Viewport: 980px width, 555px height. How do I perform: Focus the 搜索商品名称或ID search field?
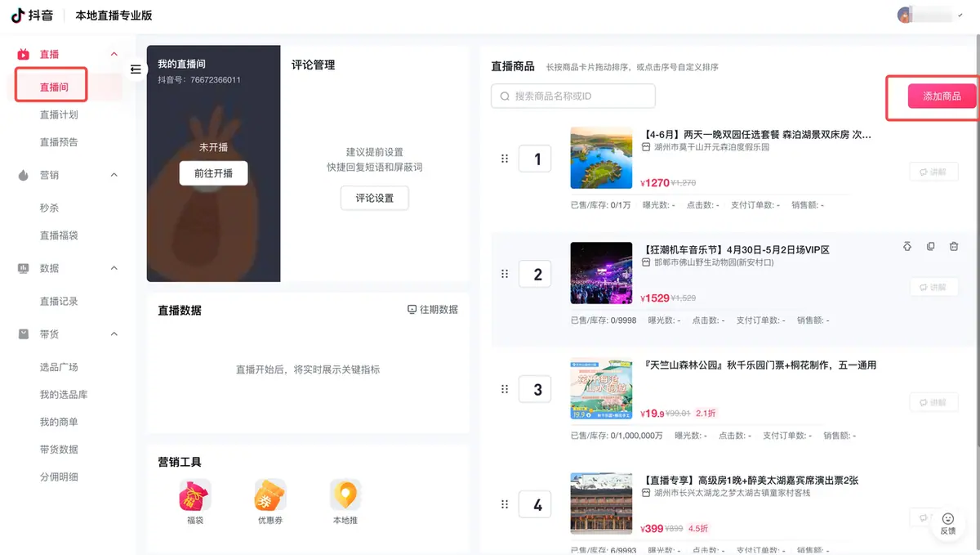tap(573, 96)
